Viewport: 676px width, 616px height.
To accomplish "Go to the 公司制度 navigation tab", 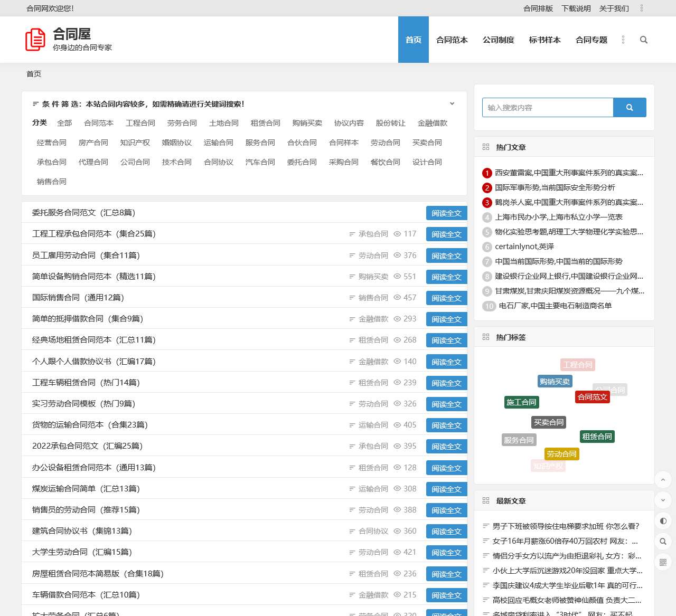I will pyautogui.click(x=498, y=40).
